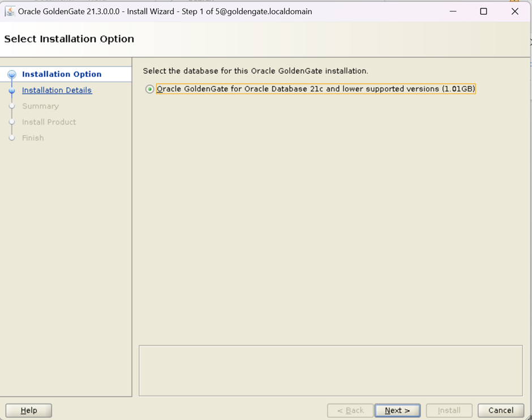532x420 pixels.
Task: Click the Installation Option step bullet marker
Action: click(x=12, y=74)
